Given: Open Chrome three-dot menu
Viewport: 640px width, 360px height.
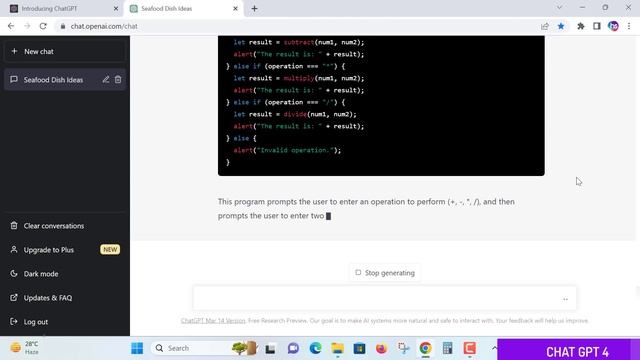Looking at the screenshot, I should pyautogui.click(x=629, y=26).
